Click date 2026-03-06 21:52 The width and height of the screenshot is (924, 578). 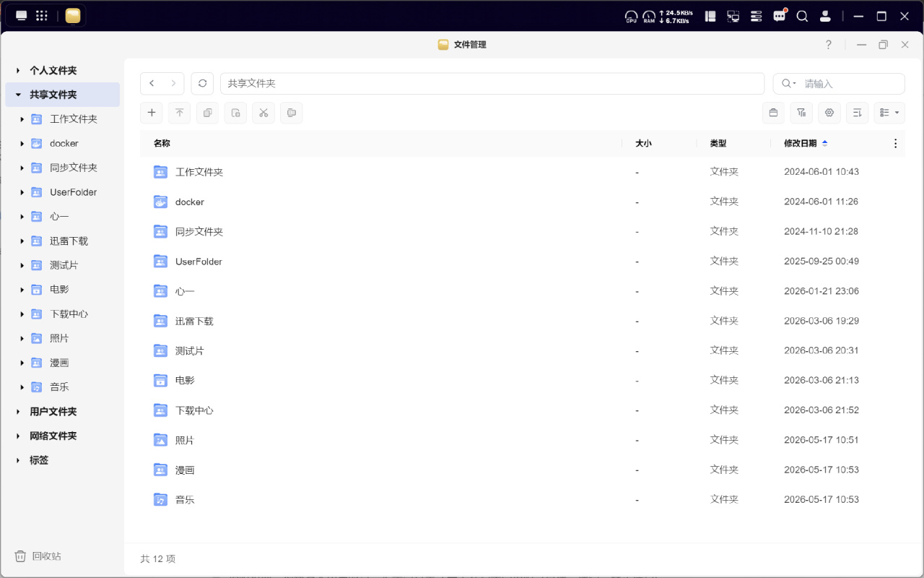tap(821, 410)
